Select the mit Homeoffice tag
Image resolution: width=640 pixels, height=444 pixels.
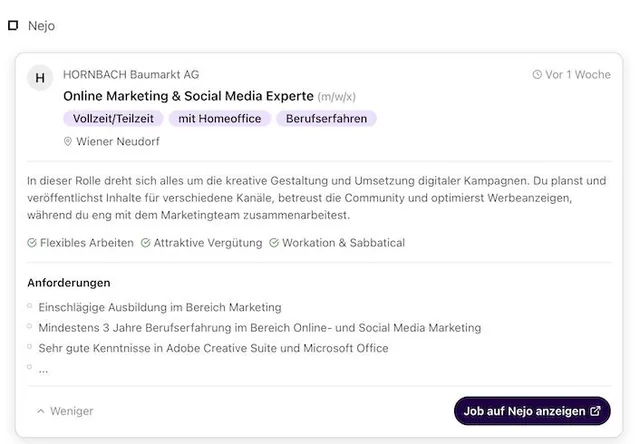(x=220, y=119)
